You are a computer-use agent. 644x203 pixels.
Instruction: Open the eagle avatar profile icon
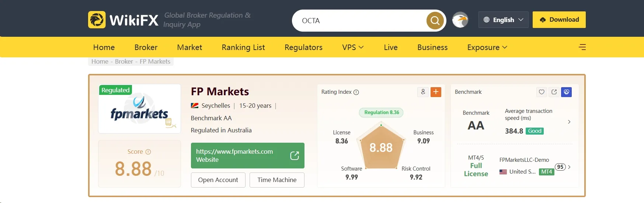(x=460, y=20)
